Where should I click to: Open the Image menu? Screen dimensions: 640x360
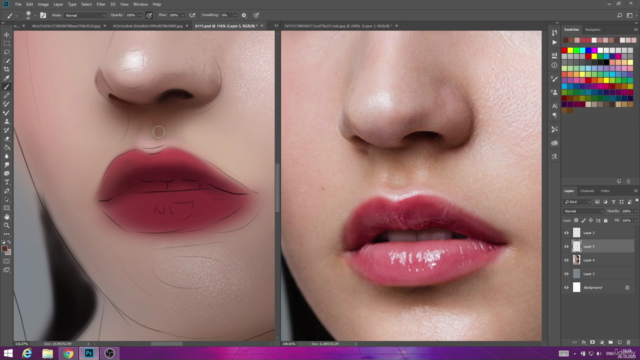[43, 4]
